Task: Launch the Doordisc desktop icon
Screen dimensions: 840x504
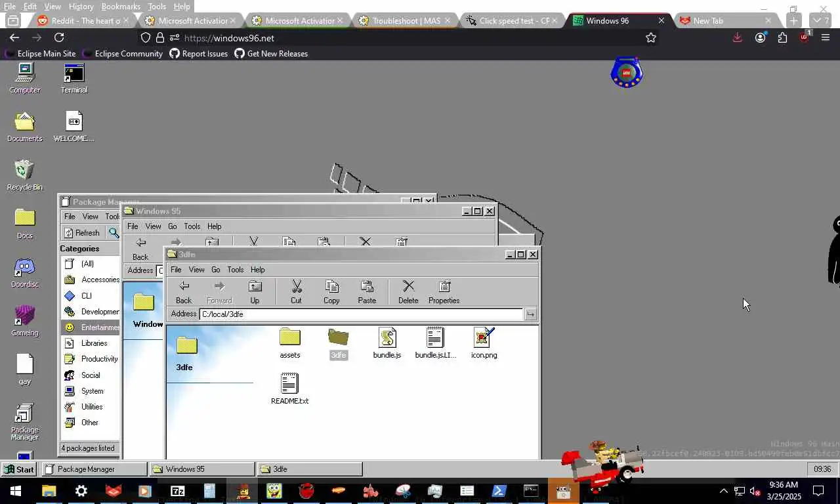Action: tap(25, 272)
